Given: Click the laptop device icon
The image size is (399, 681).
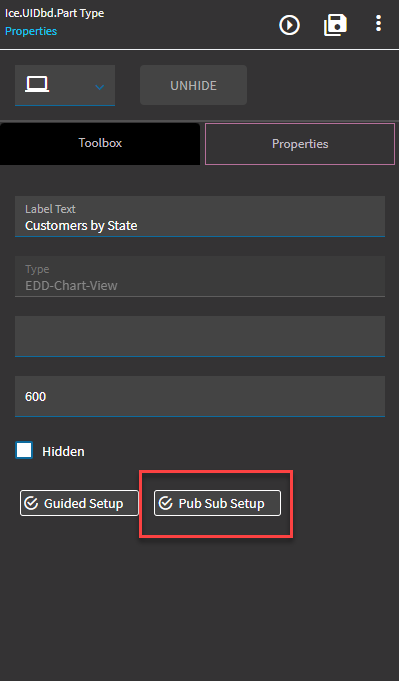Looking at the screenshot, I should 37,84.
